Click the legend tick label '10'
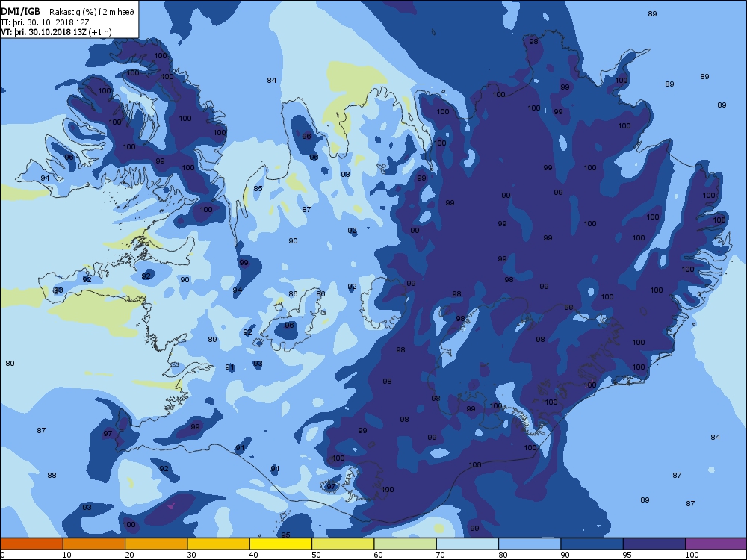This screenshot has height=560, width=747. [66, 555]
